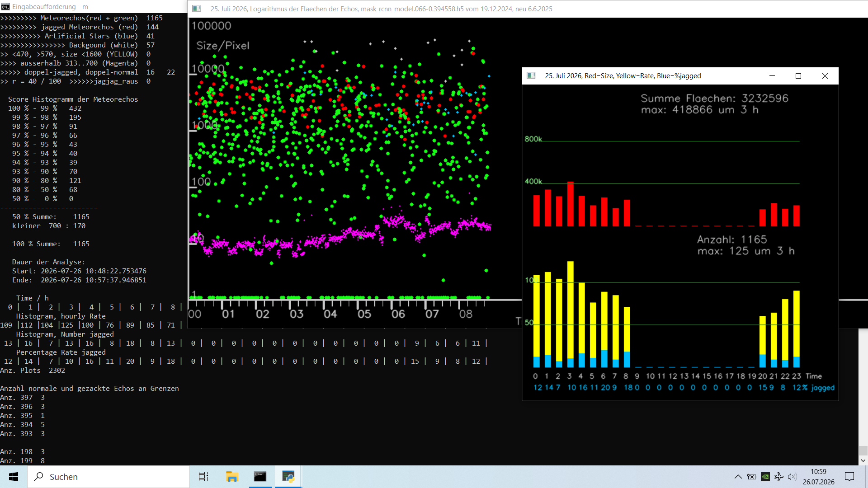Click the 'Ende: 2026-07-26 10:57:37.946851' line
The width and height of the screenshot is (868, 488).
coord(79,280)
